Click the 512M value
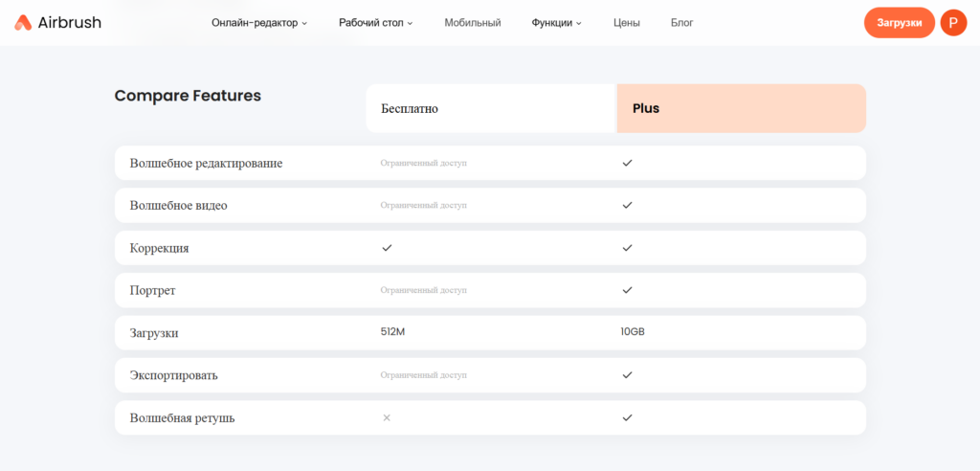Screen dimensions: 980x471 (392, 332)
